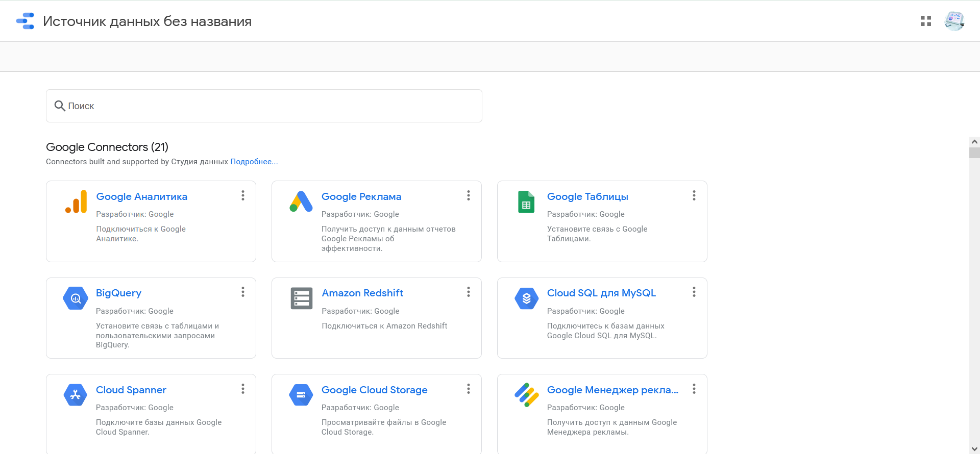The width and height of the screenshot is (980, 454).
Task: Click Разработчик: Google under BigQuery
Action: (135, 311)
